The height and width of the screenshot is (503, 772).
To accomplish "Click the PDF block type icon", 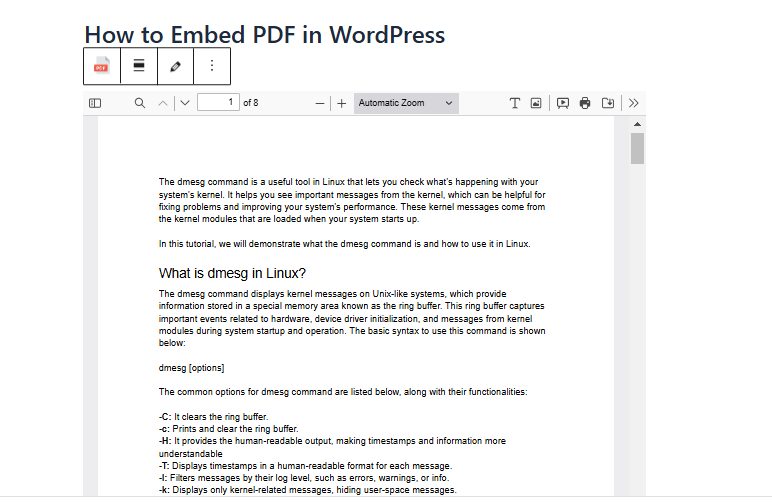I will [x=102, y=66].
